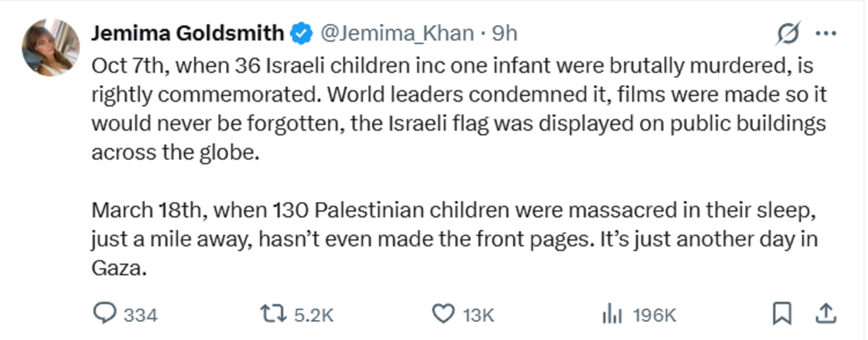Open Jemima Goldsmith's profile picture
868x340 pixels.
(51, 47)
